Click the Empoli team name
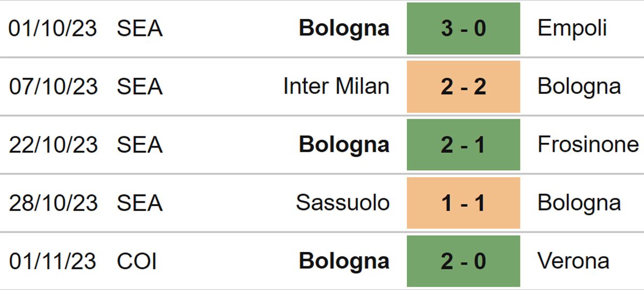The width and height of the screenshot is (644, 290). pos(572,28)
